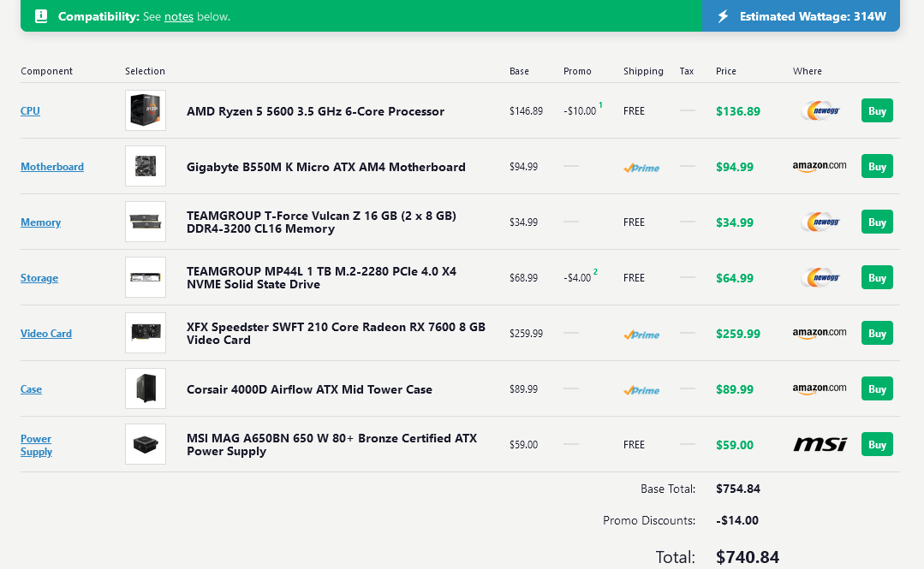Click the -$4.00 promo on the Storage row
This screenshot has height=569, width=924.
point(577,278)
